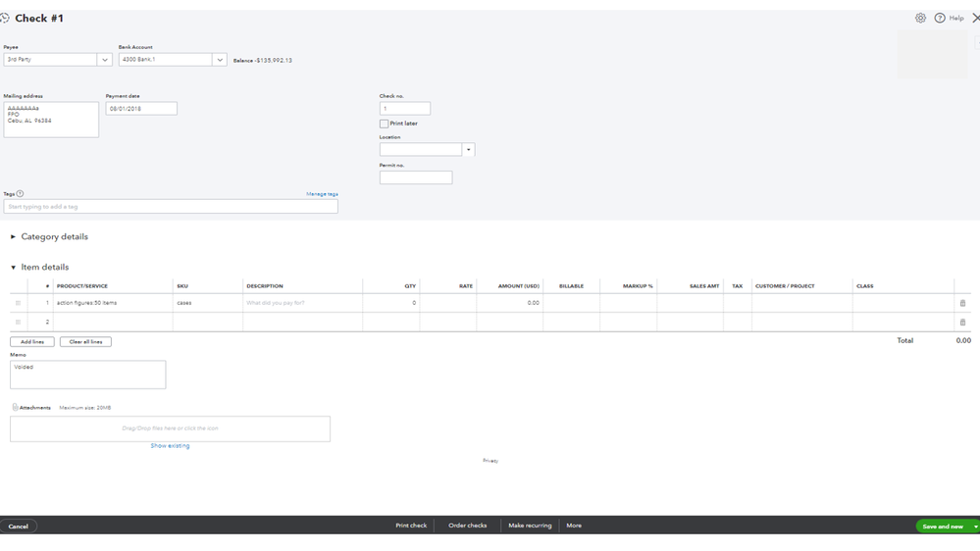Click the Tags info icon
Screen dimensions: 980x551
(x=20, y=194)
